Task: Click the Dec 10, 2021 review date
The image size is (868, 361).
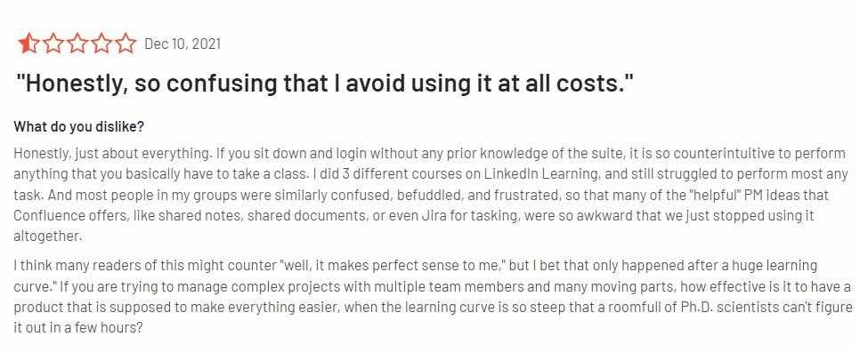Action: 182,44
